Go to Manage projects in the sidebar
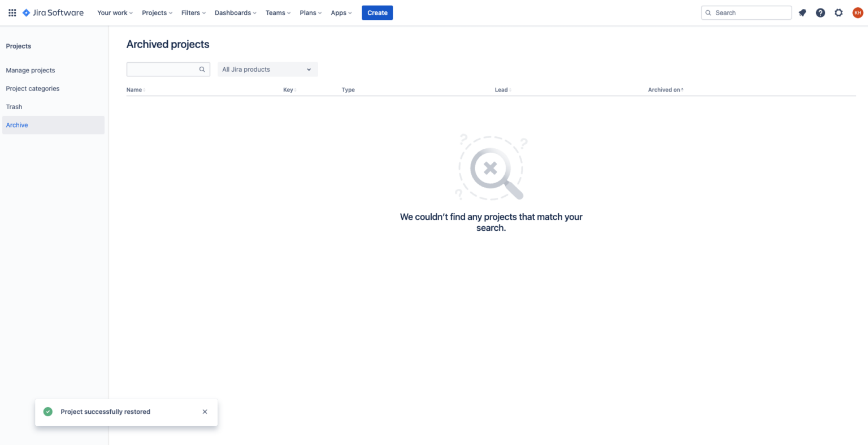Screen dimensions: 868x445 click(30, 70)
